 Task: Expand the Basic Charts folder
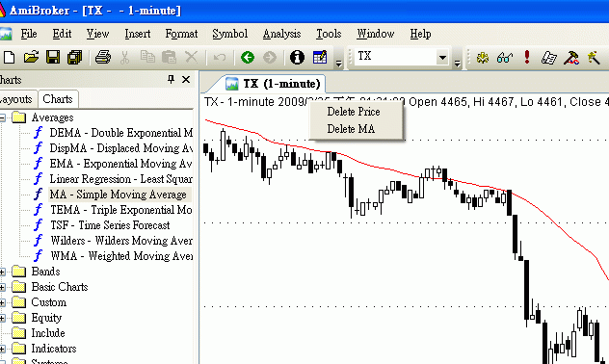[x=2, y=287]
